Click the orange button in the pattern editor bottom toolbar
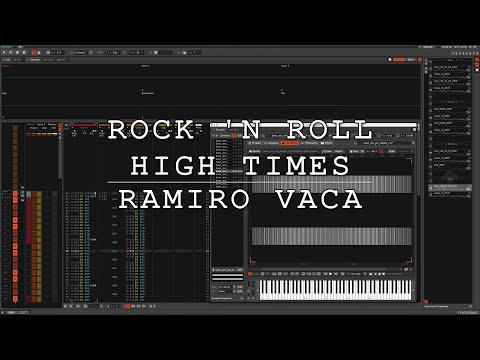The image size is (480, 360). (x=128, y=306)
